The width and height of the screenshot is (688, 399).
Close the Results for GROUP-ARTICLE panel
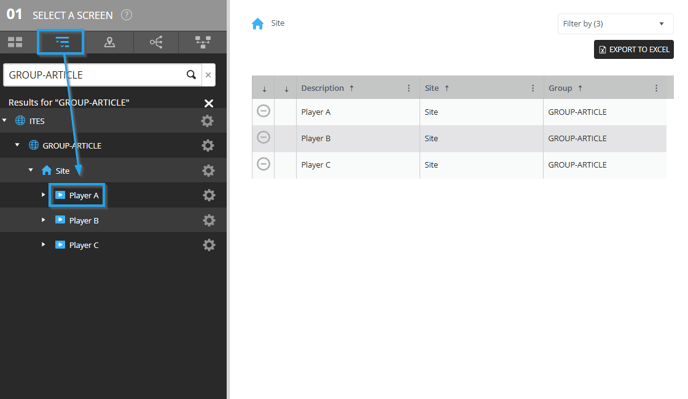[x=209, y=103]
